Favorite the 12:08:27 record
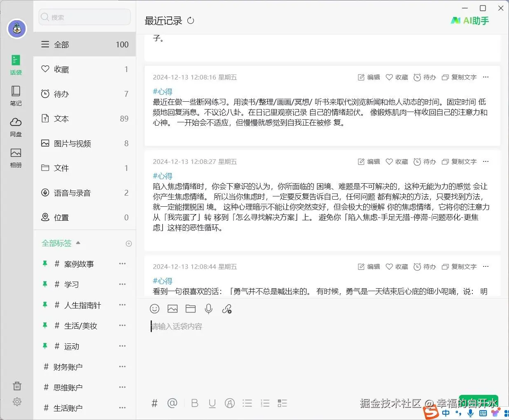The width and height of the screenshot is (509, 420). coord(397,162)
